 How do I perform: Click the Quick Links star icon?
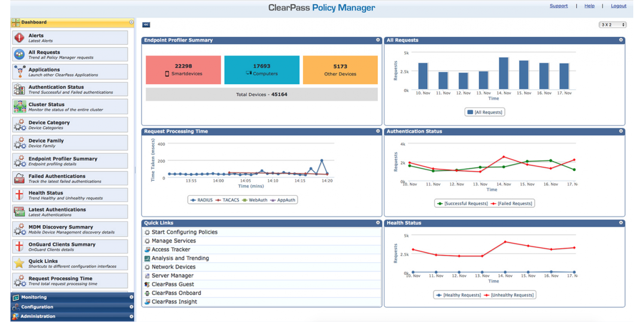pos(19,263)
